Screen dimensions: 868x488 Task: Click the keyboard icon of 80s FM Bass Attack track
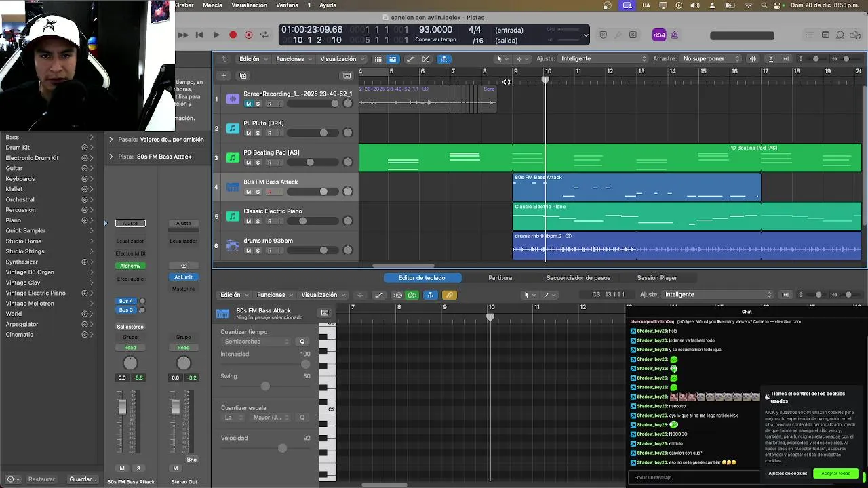tap(233, 187)
